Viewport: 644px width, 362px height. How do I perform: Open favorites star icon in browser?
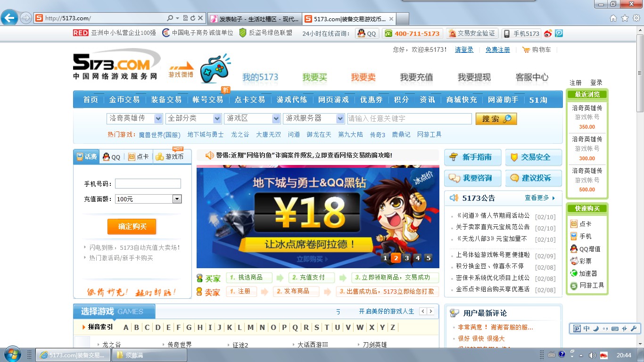[625, 18]
